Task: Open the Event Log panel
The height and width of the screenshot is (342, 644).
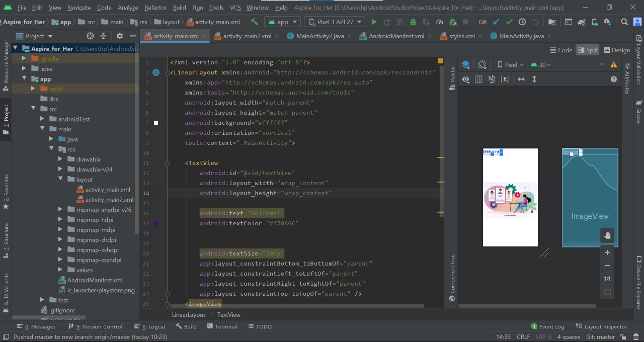Action: click(x=547, y=326)
